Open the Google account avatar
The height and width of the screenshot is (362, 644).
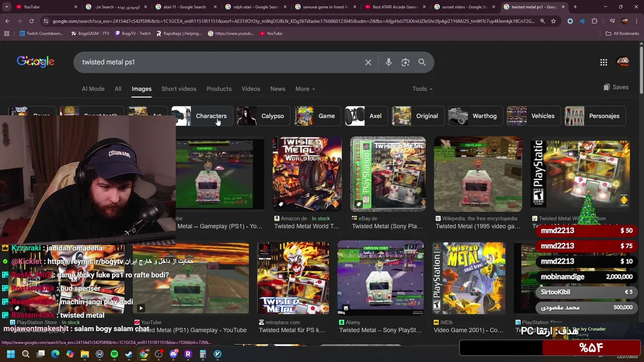point(623,62)
